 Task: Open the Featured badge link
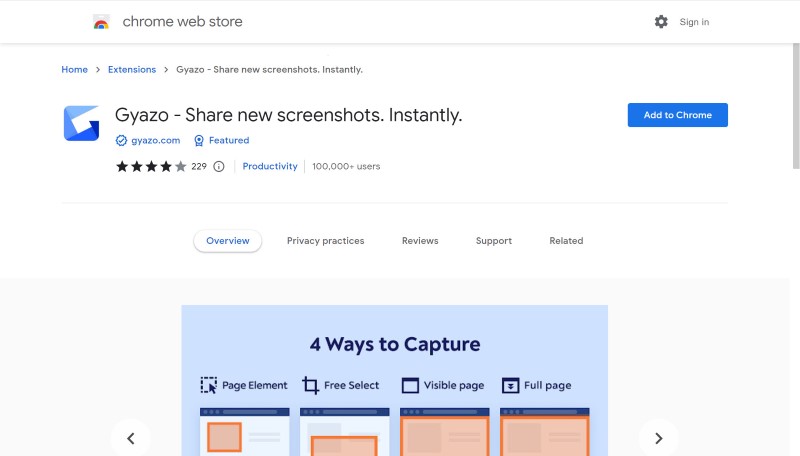[229, 140]
